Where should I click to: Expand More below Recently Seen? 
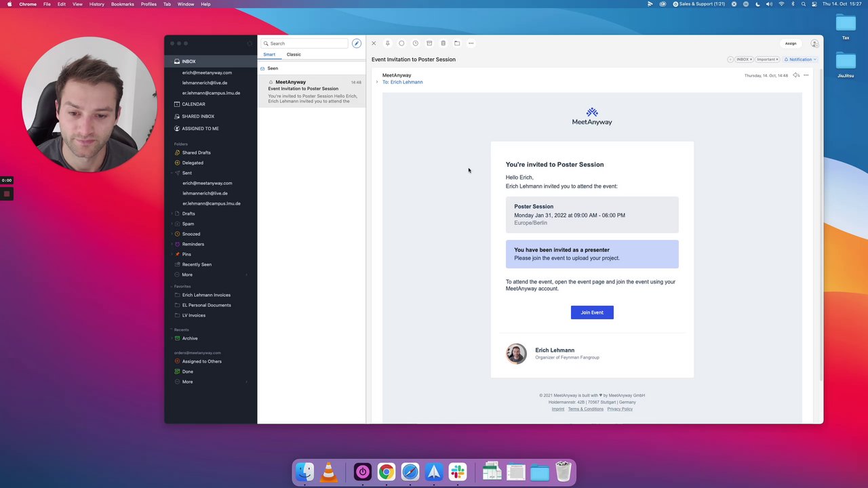(246, 274)
